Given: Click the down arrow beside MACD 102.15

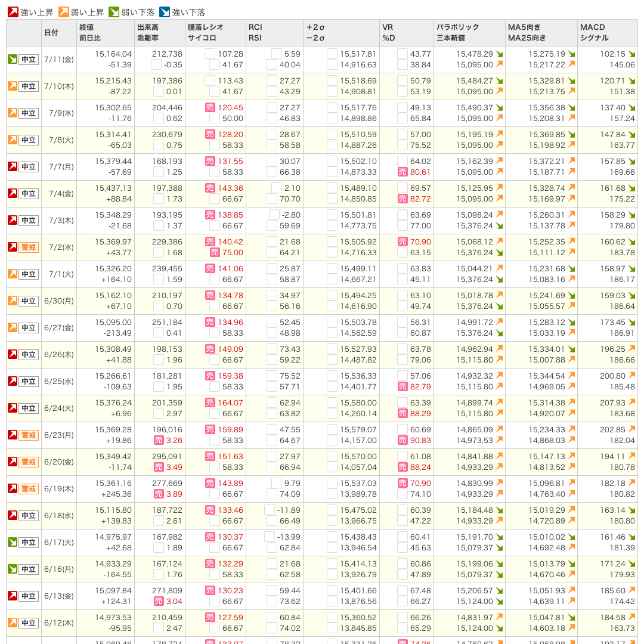Looking at the screenshot, I should click(x=631, y=54).
